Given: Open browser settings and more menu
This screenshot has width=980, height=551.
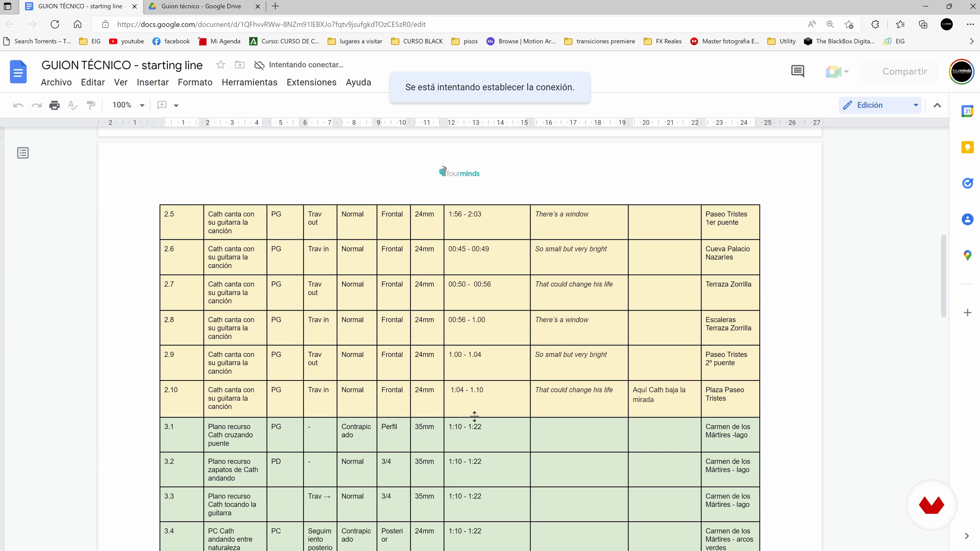Looking at the screenshot, I should click(970, 24).
